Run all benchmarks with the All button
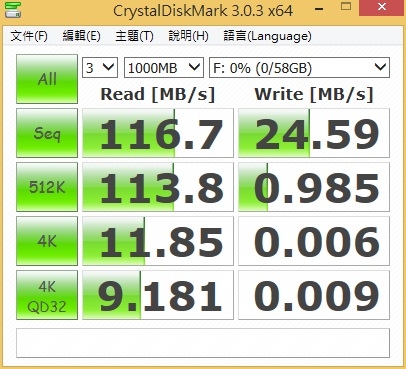 coord(47,79)
